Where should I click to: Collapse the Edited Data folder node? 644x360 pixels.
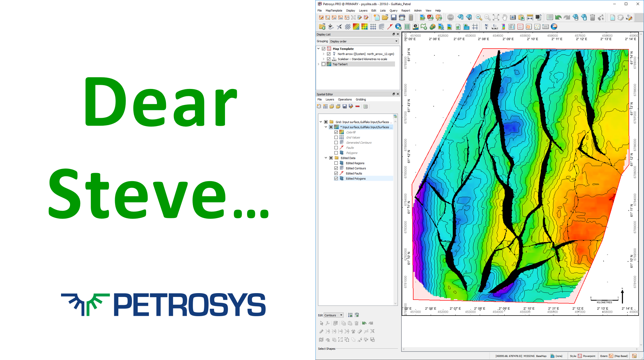[x=326, y=158]
